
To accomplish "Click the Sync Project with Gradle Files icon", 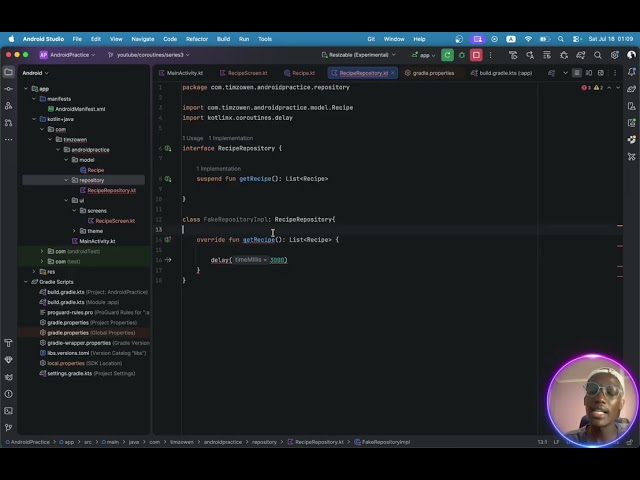I will [581, 55].
